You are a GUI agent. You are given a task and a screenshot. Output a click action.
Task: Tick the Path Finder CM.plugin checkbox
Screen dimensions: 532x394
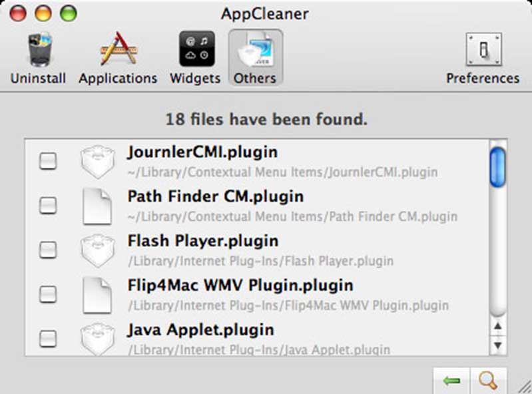click(48, 206)
